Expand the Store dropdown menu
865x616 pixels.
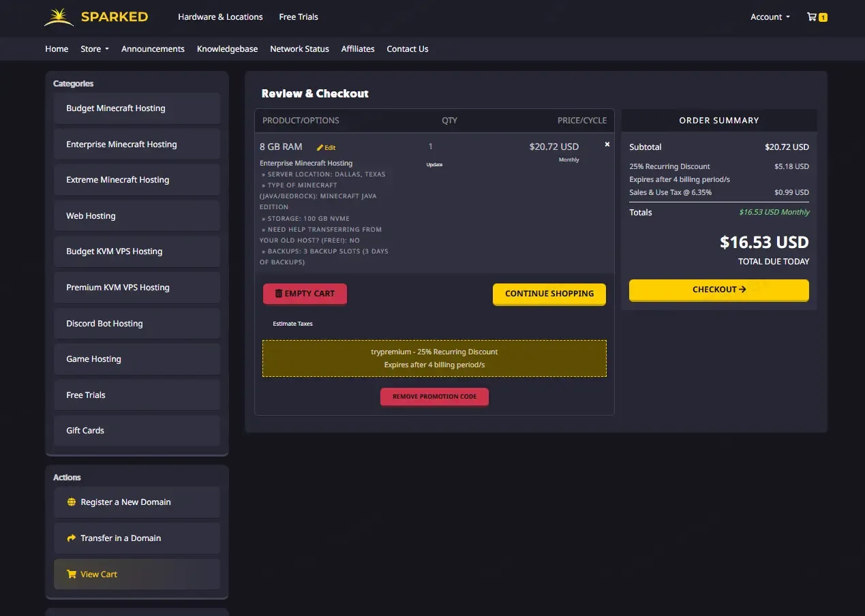95,49
